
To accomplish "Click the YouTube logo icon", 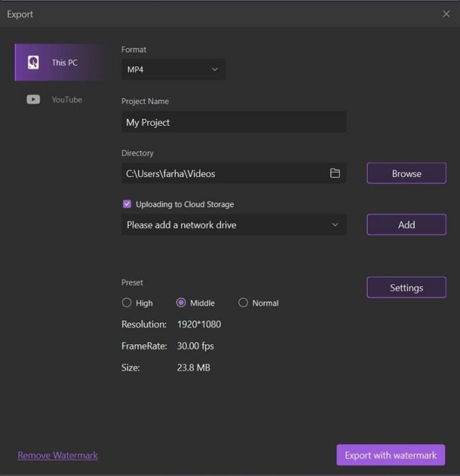I will pos(33,100).
